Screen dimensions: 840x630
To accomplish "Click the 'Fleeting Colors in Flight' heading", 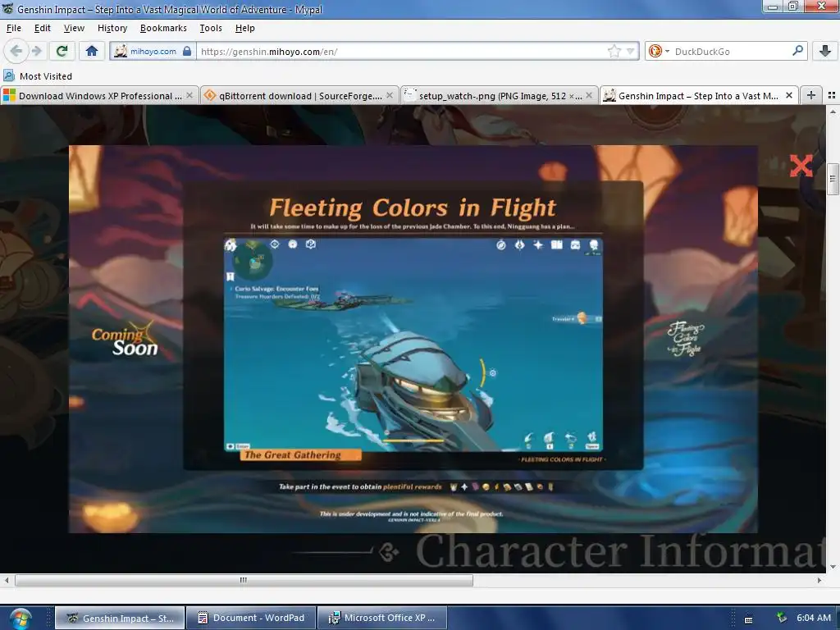I will pyautogui.click(x=413, y=208).
